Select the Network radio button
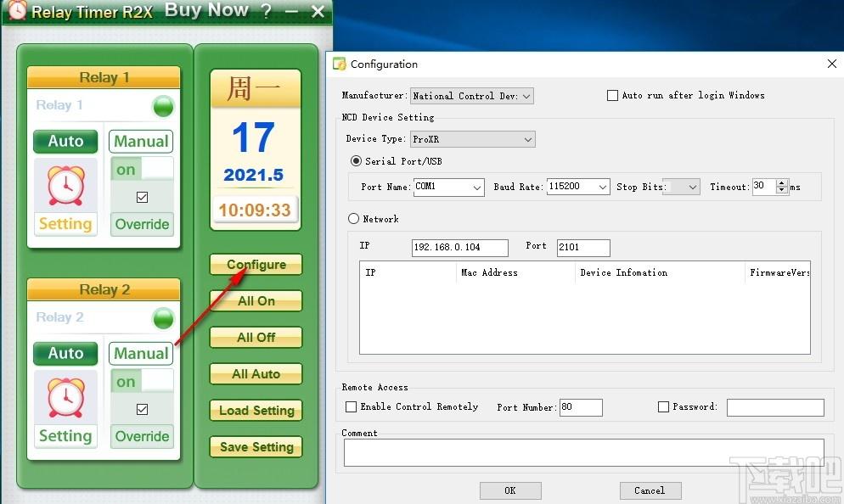The image size is (844, 504). [x=353, y=218]
